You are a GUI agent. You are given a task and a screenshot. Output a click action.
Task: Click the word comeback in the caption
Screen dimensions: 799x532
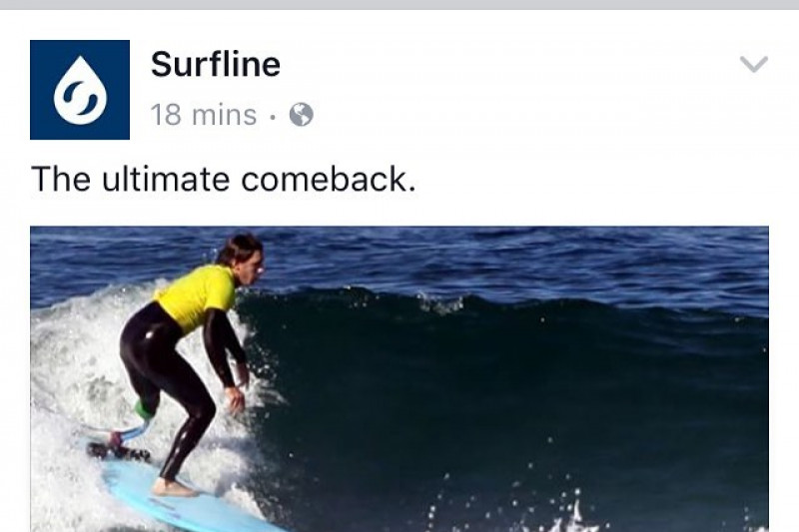click(329, 180)
